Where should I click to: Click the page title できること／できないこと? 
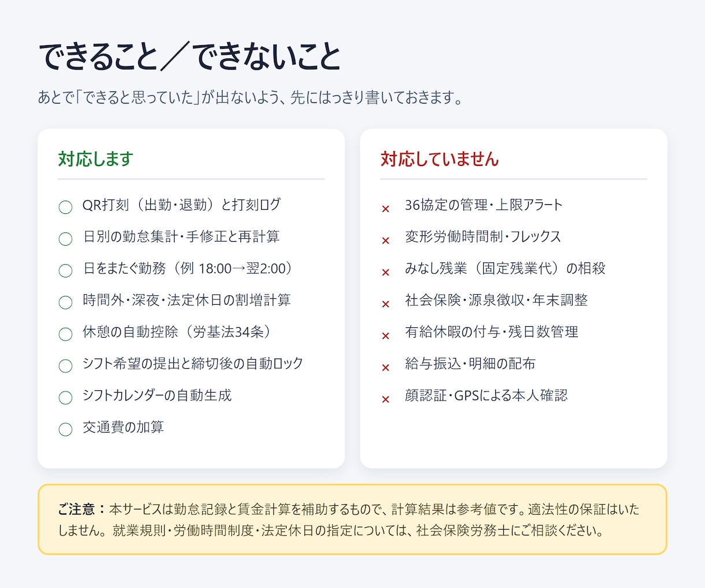(x=190, y=57)
